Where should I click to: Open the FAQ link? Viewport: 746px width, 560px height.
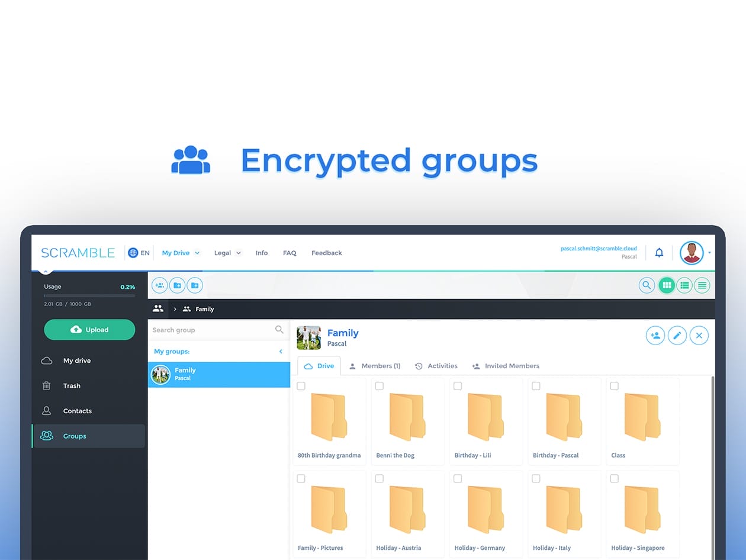tap(290, 253)
